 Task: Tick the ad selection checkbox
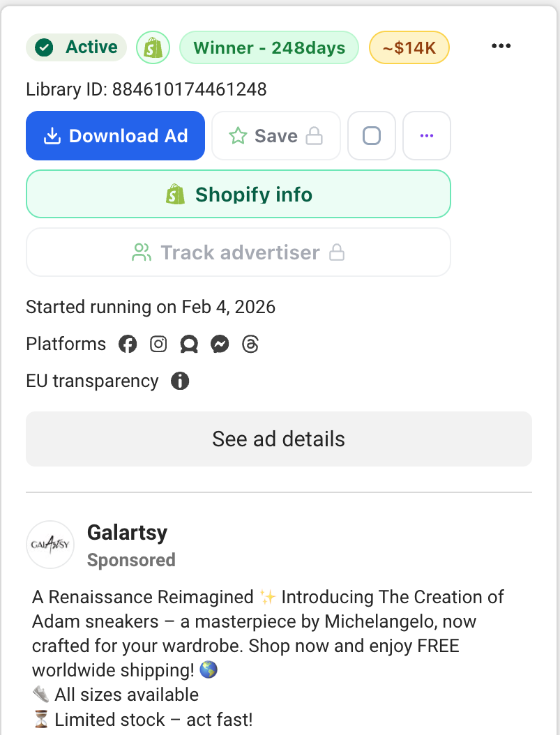(x=372, y=135)
